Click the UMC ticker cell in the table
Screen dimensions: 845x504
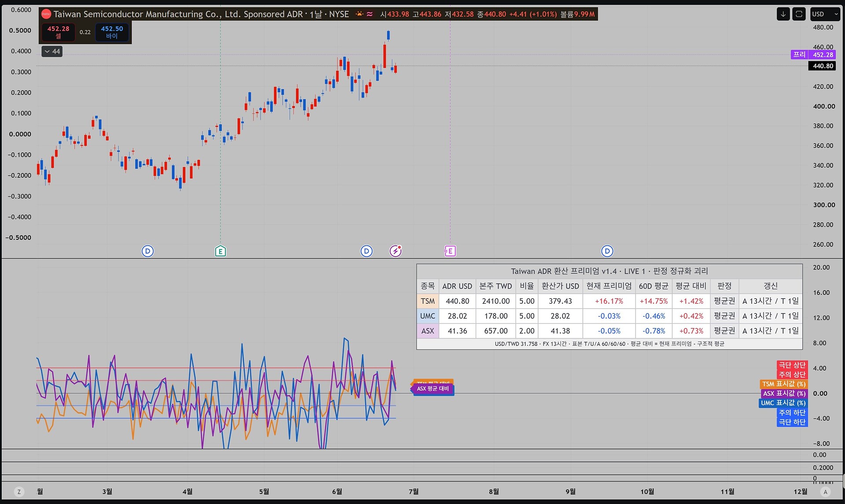tap(428, 316)
